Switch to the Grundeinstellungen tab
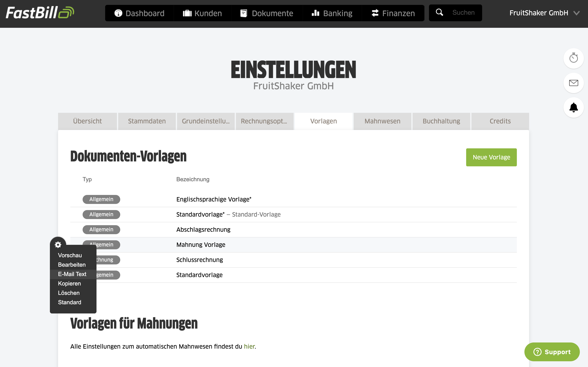 pos(206,121)
